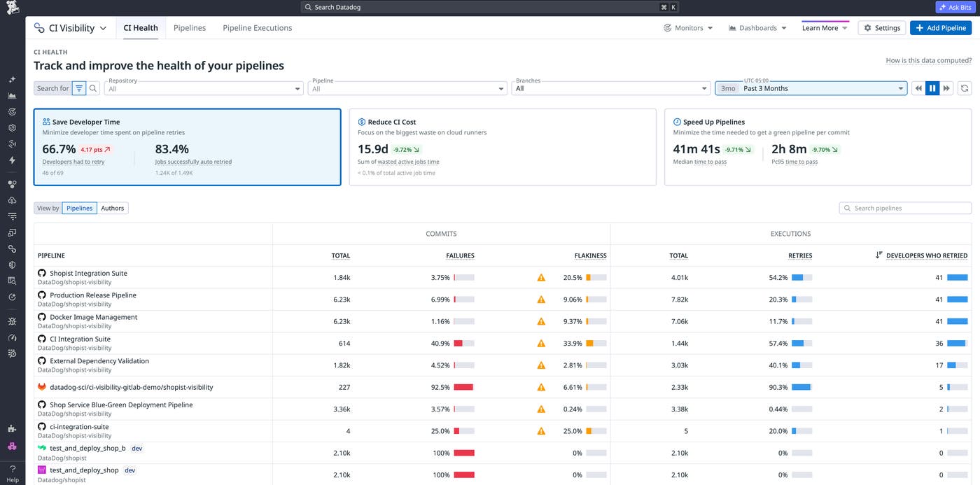This screenshot has width=980, height=485.
Task: Select the Speed Up Pipelines card
Action: (x=818, y=147)
